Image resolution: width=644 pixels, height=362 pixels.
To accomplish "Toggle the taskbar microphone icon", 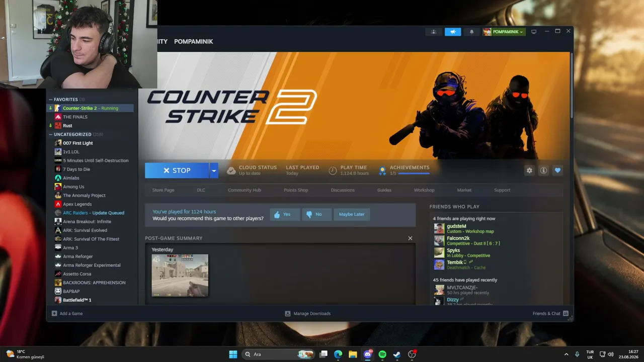I will 577,354.
